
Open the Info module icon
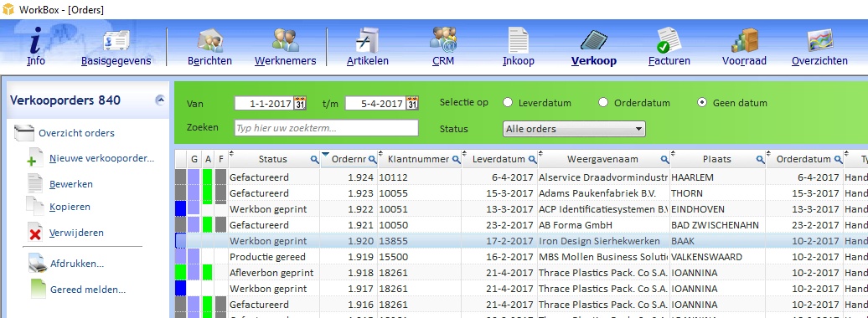36,47
